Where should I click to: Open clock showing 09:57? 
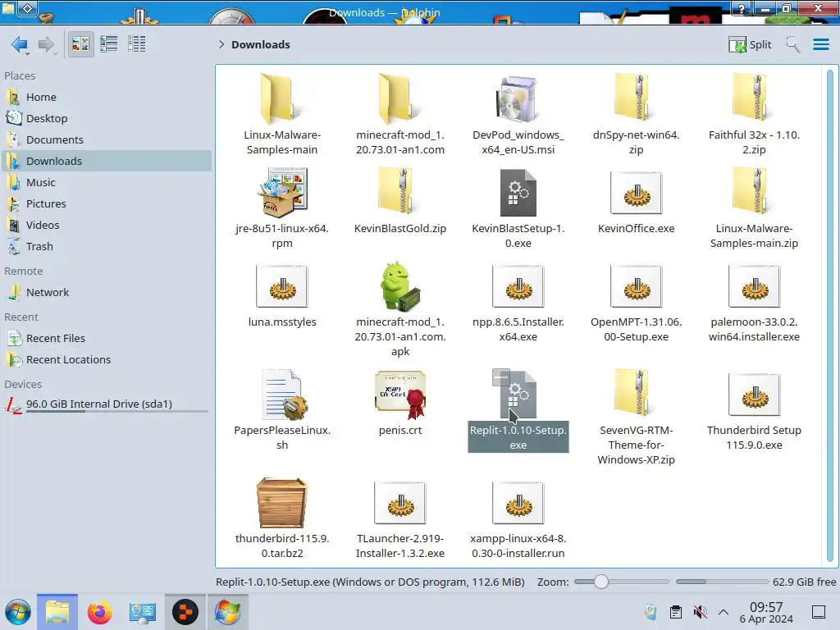[766, 612]
